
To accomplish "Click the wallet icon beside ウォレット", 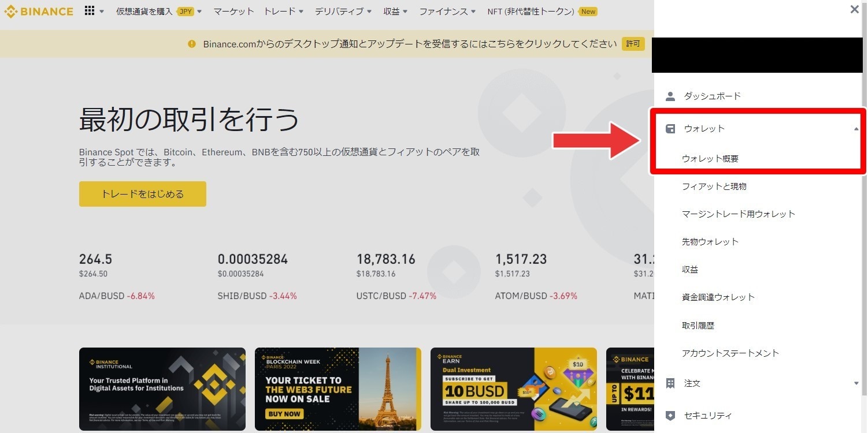I will (670, 129).
